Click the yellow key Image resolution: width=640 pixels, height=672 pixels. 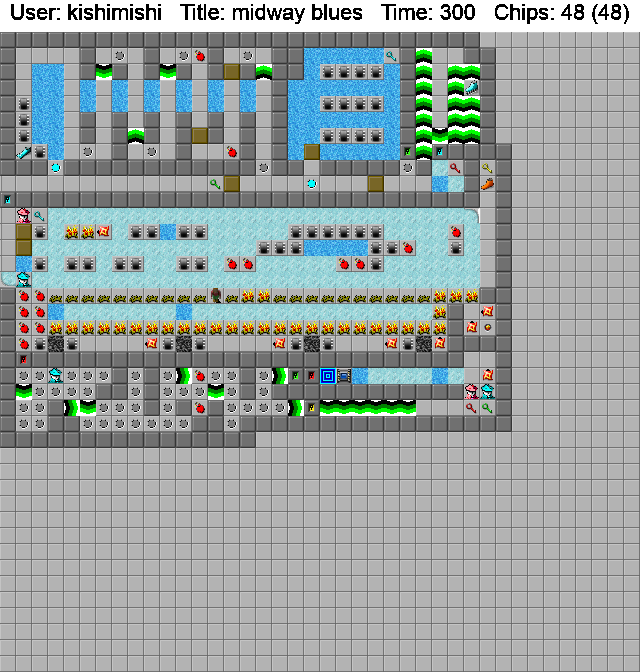coord(487,168)
